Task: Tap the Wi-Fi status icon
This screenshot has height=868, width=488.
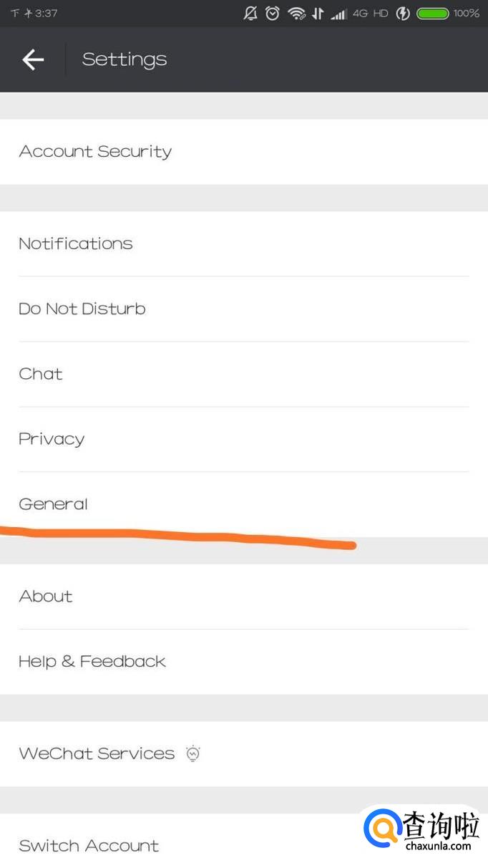Action: point(296,14)
